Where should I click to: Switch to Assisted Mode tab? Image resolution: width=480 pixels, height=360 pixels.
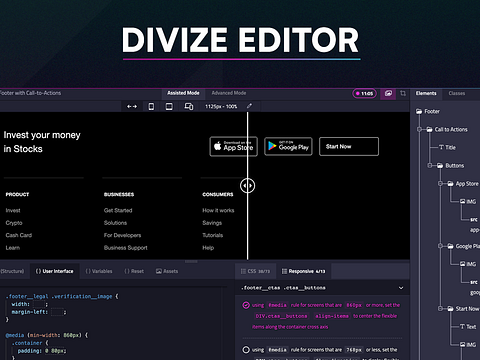click(183, 93)
